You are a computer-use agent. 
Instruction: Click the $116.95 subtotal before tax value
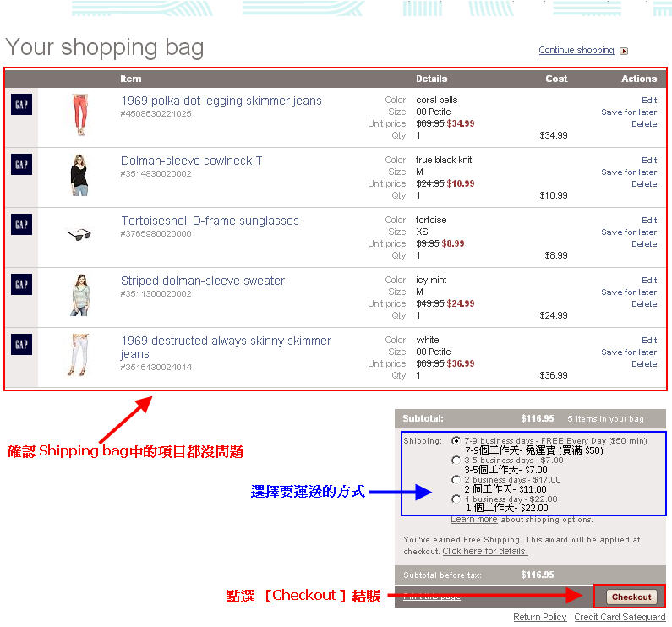(538, 575)
